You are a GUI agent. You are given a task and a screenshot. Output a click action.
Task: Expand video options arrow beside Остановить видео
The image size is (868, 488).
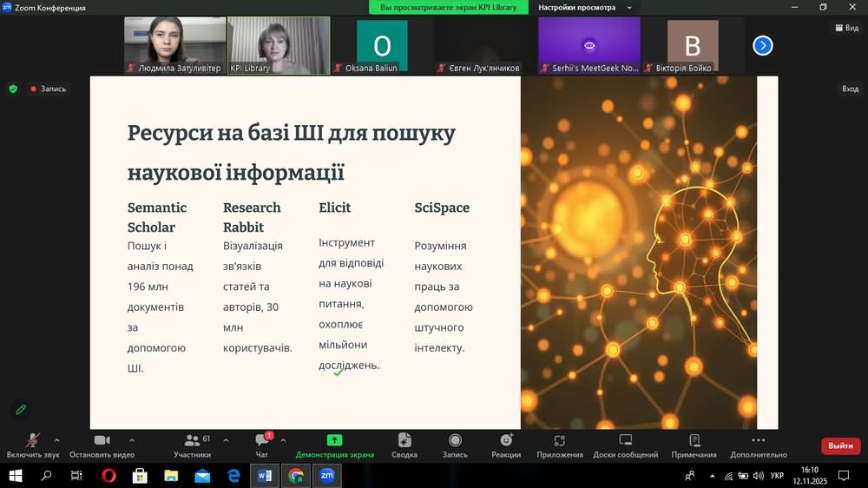pyautogui.click(x=132, y=439)
